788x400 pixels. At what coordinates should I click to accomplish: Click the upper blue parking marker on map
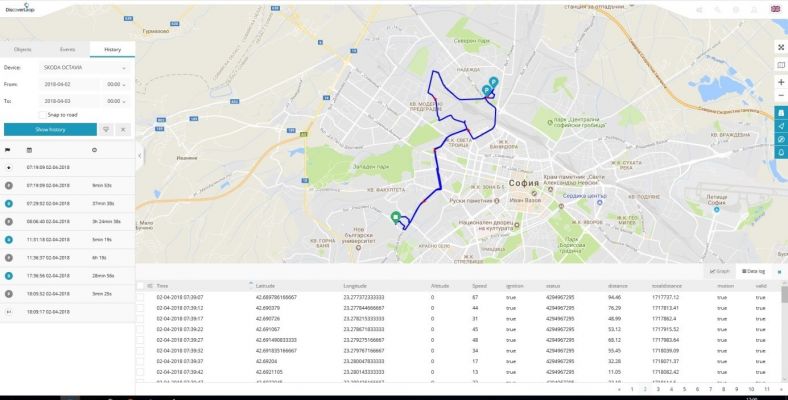coord(494,82)
